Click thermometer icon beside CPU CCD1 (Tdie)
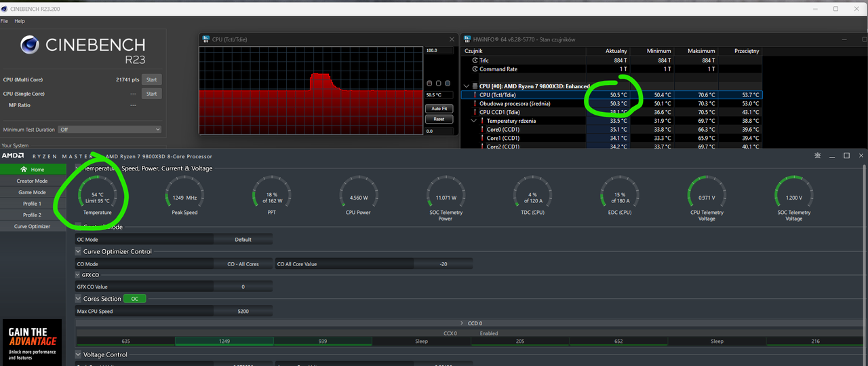Image resolution: width=868 pixels, height=366 pixels. [474, 112]
